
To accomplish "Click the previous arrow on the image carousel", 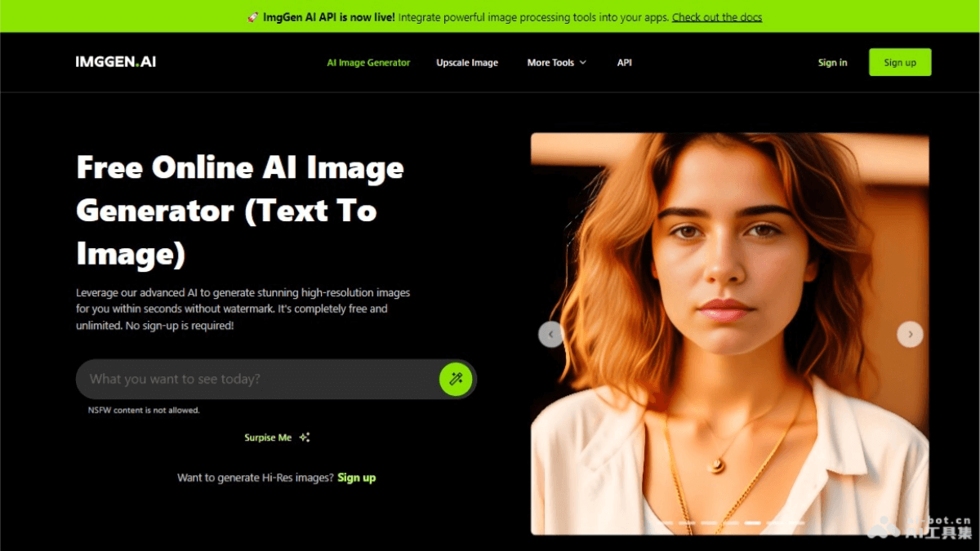I will coord(550,334).
